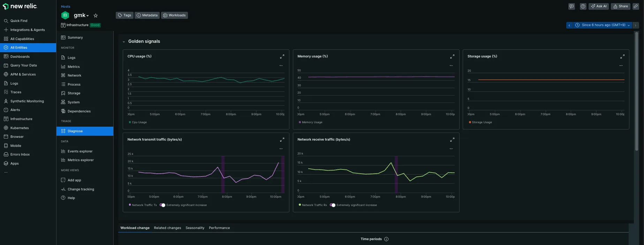Click Time periods info icon
The width and height of the screenshot is (644, 245).
click(386, 239)
